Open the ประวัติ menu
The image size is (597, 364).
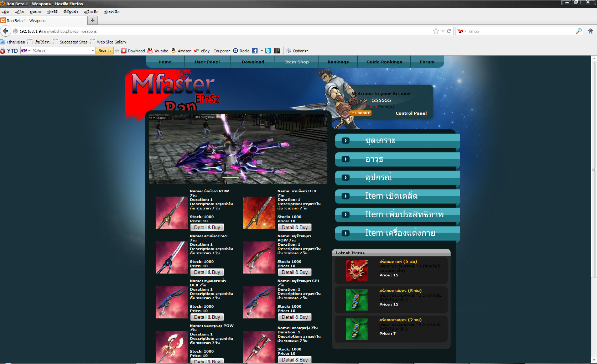(52, 12)
